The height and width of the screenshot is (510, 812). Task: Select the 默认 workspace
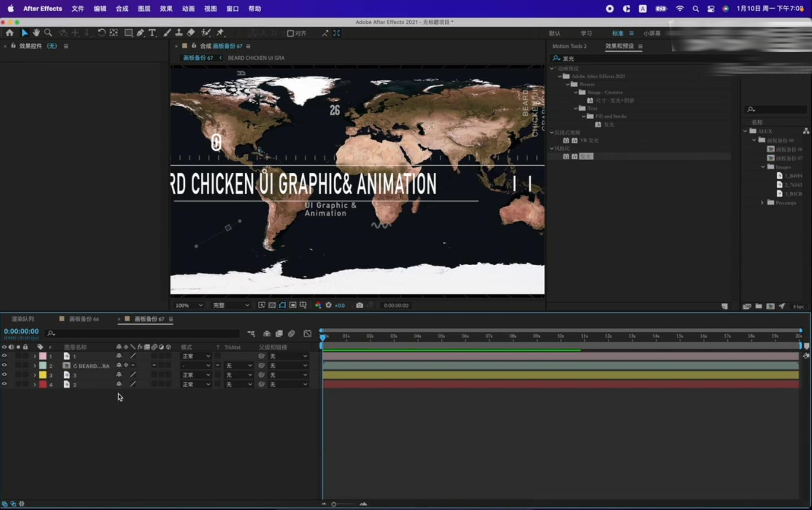(x=555, y=33)
